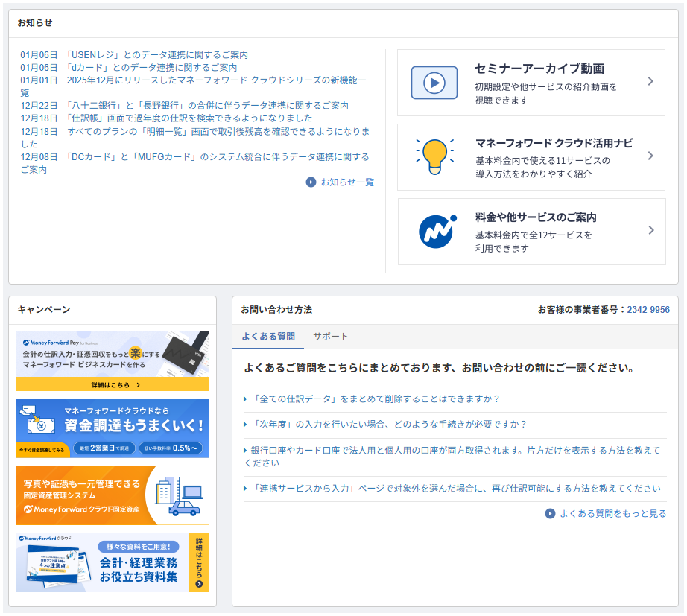The height and width of the screenshot is (616, 687).
Task: Click the 事業者番号 2342-9956 text
Action: pyautogui.click(x=649, y=310)
